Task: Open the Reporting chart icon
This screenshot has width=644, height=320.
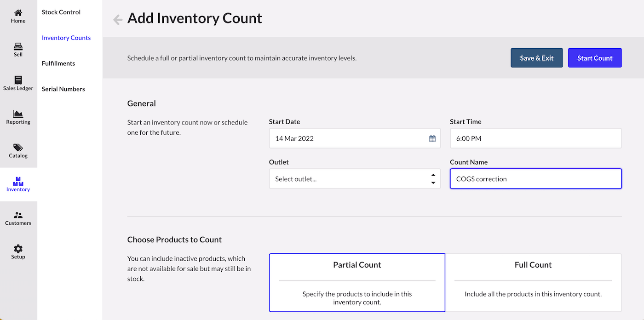Action: [x=18, y=114]
